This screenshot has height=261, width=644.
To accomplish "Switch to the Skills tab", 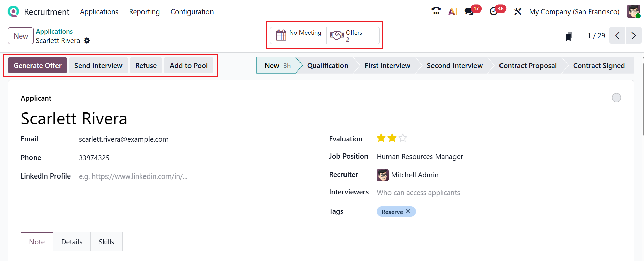I will pyautogui.click(x=106, y=242).
